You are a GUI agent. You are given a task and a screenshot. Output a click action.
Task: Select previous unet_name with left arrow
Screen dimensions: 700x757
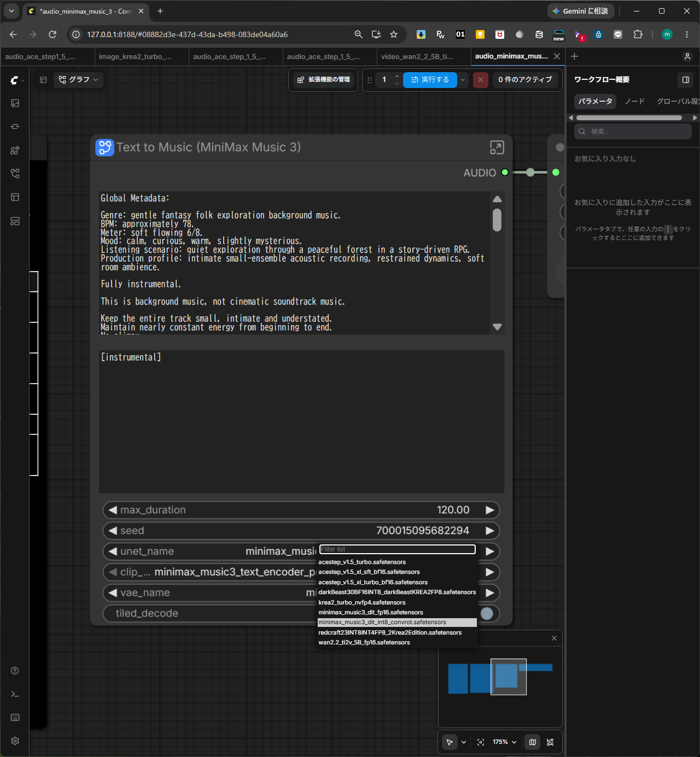coord(113,551)
